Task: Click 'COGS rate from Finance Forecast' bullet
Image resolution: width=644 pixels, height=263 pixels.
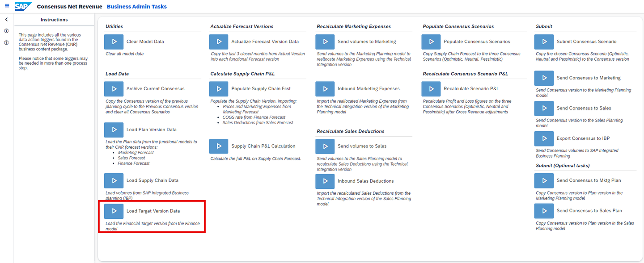Action: pos(254,117)
